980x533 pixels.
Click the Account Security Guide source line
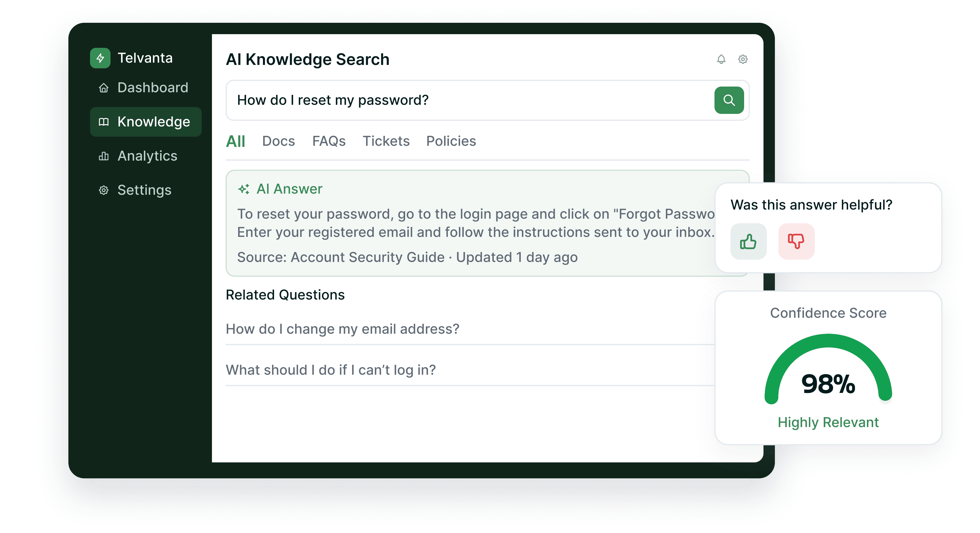point(407,257)
